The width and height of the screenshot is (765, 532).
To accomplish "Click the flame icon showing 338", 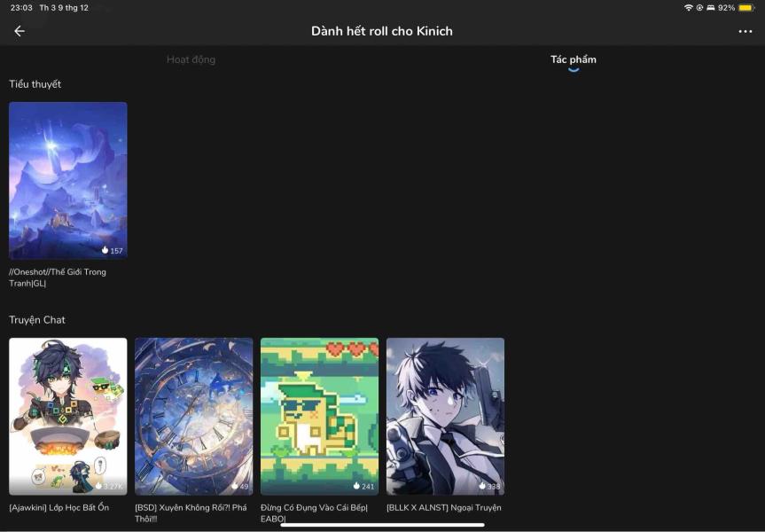I will tap(482, 486).
